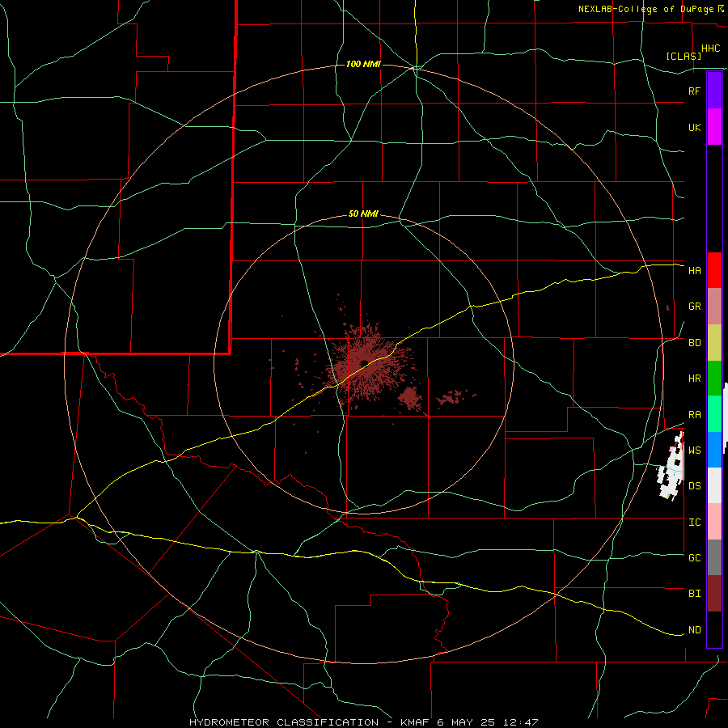728x728 pixels.
Task: Click the blue WS legend swatch
Action: 714,450
